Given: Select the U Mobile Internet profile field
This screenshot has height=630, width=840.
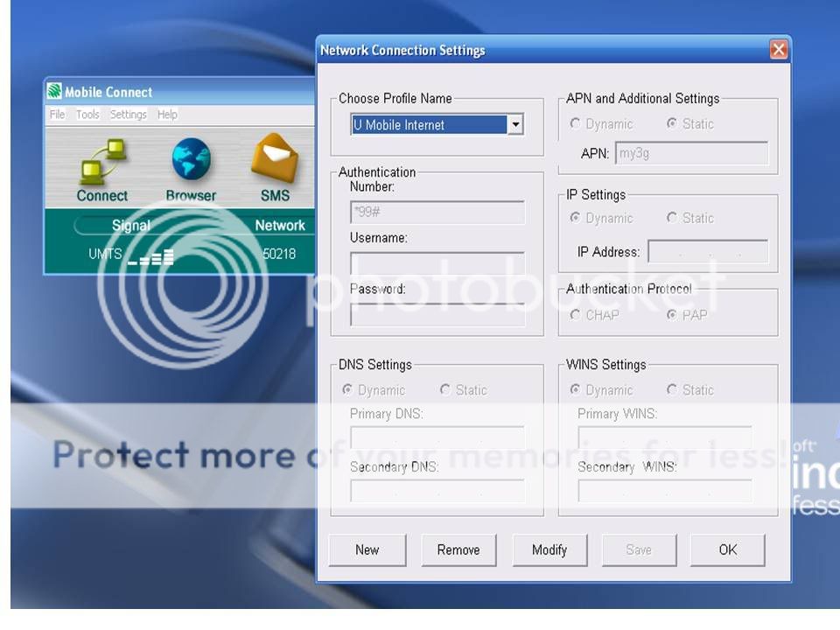Looking at the screenshot, I should [429, 125].
